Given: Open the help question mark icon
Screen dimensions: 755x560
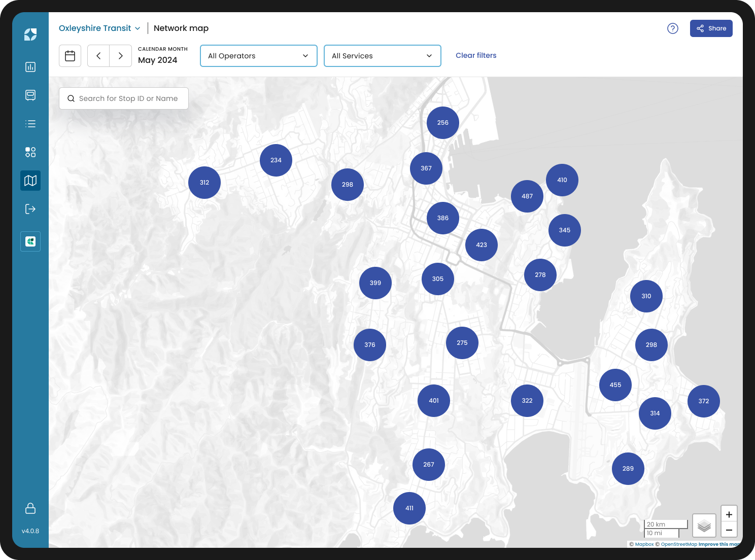Looking at the screenshot, I should [673, 28].
